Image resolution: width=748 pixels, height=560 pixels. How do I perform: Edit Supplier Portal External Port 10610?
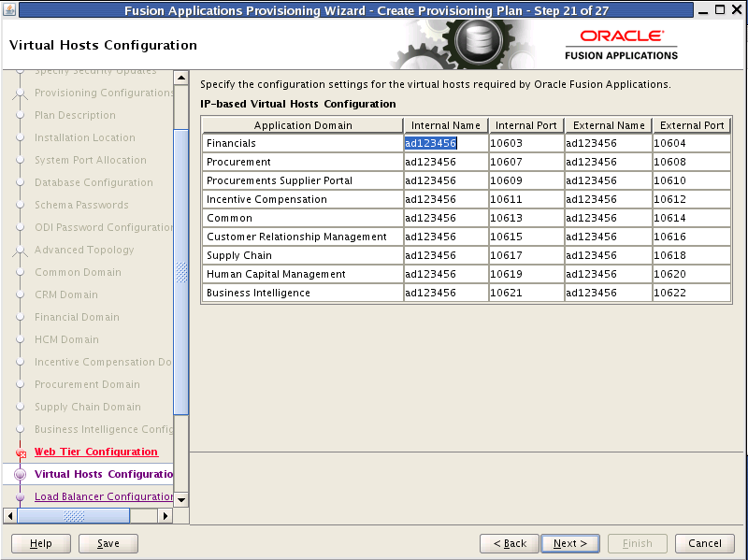(x=691, y=180)
